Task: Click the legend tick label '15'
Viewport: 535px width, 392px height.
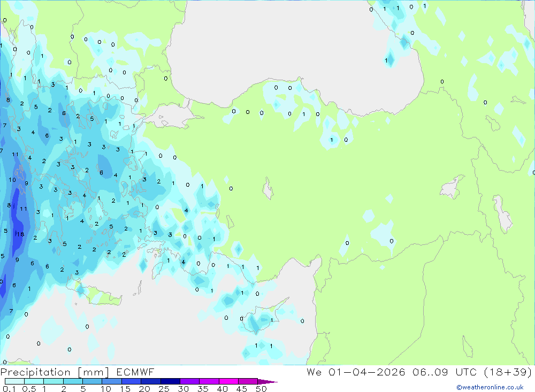Action: (x=125, y=389)
